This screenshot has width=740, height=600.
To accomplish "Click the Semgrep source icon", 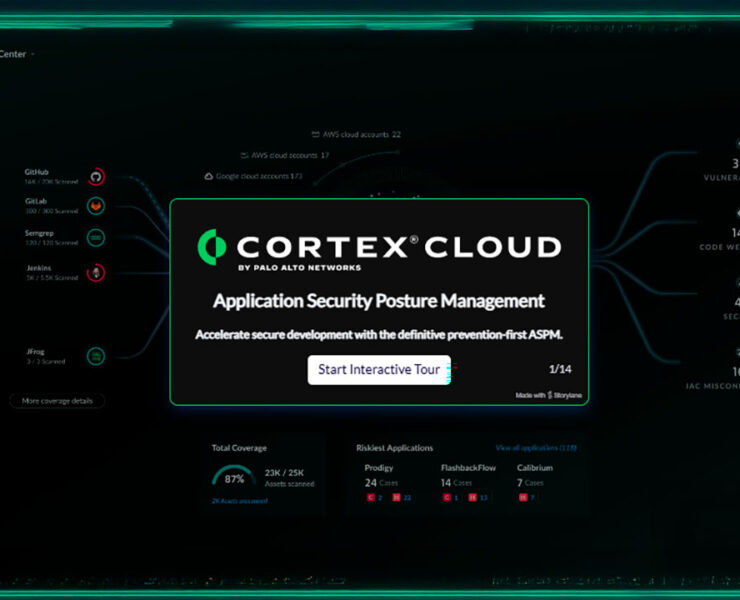I will tap(96, 237).
